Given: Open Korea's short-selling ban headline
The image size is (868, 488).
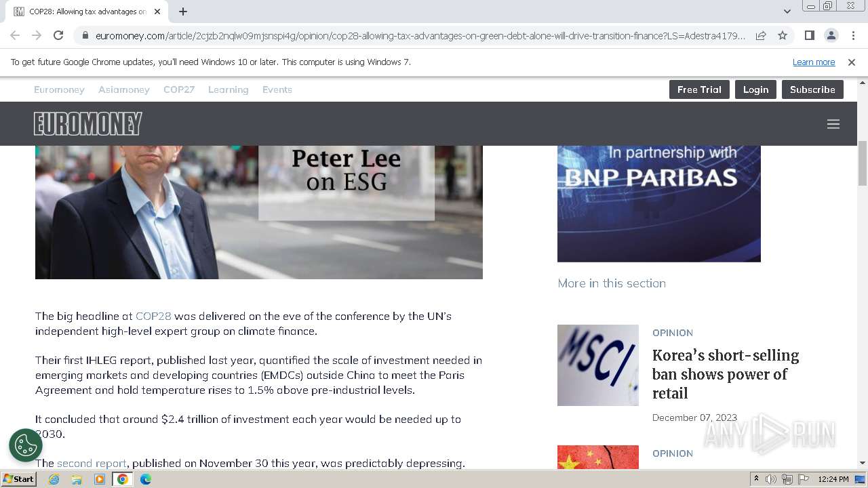Looking at the screenshot, I should (x=726, y=374).
